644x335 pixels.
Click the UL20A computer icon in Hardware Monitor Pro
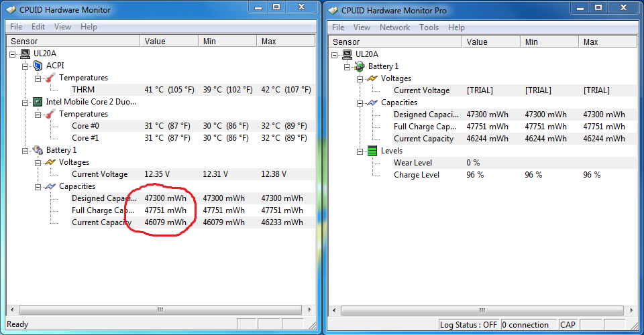347,54
